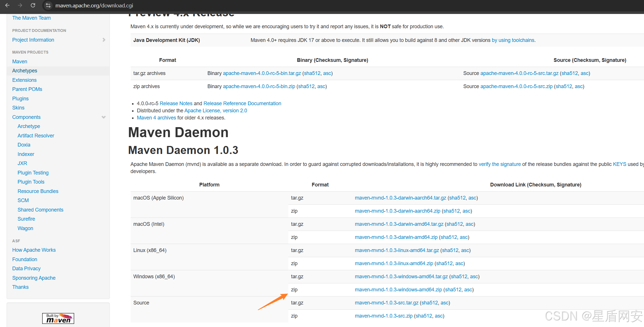Select Artifact Resolver under Components
Image resolution: width=644 pixels, height=327 pixels.
pos(36,136)
